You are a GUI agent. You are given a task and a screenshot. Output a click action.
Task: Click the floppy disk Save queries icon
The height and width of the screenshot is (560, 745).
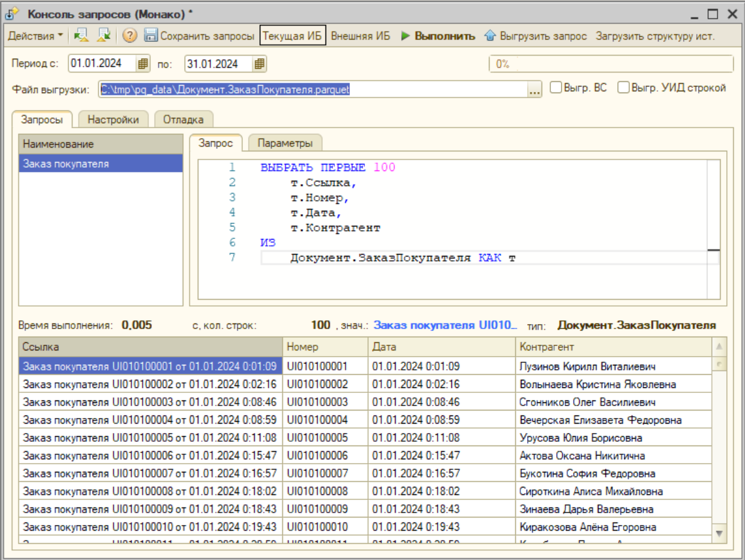click(150, 36)
